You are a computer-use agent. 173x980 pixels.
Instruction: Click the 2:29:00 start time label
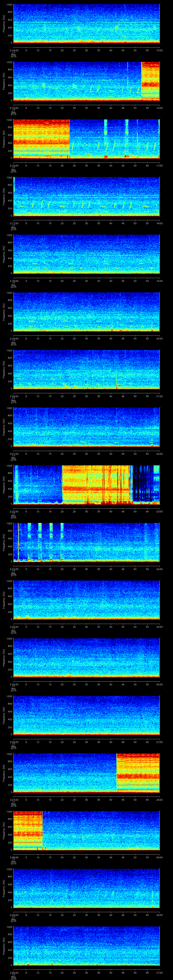coord(14,915)
